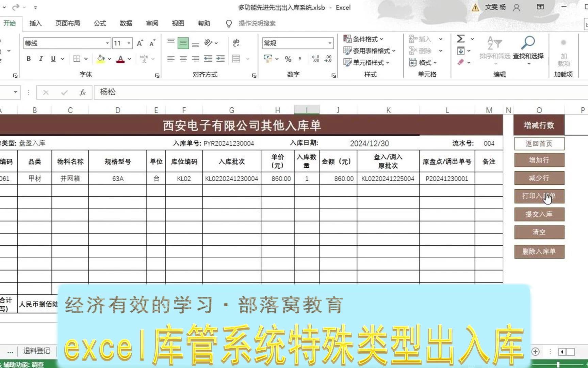Open the user account profile icon
Viewport: 588px width, 368px height.
point(517,7)
